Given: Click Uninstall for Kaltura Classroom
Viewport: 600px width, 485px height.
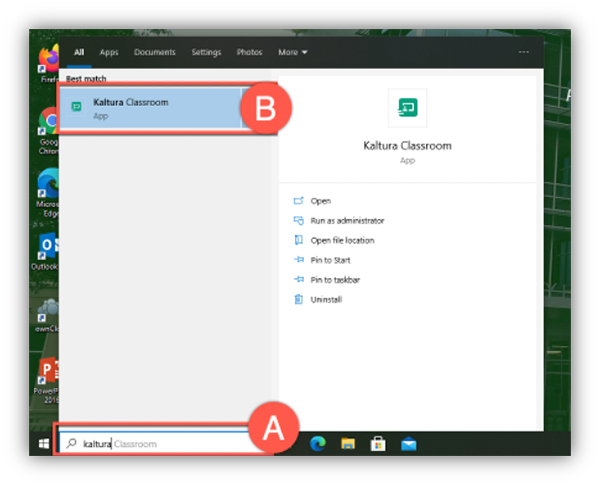Looking at the screenshot, I should (x=326, y=299).
